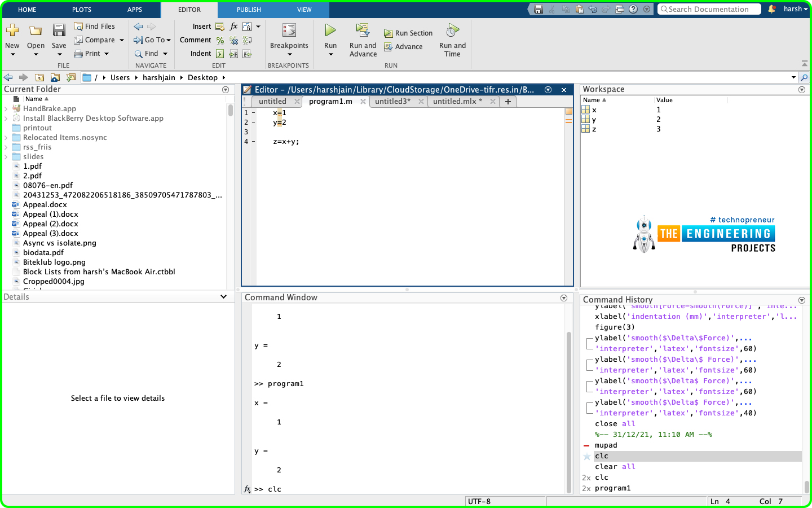Open the Go To dropdown
Screen dimensions: 812x508
pyautogui.click(x=152, y=40)
